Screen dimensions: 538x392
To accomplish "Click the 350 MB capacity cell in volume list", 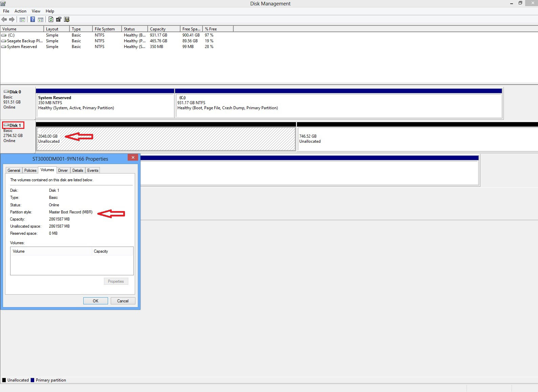I will (156, 47).
